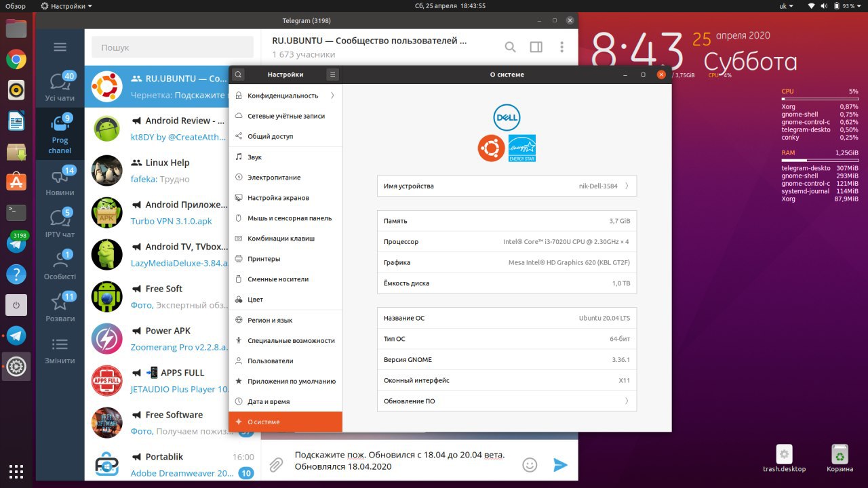This screenshot has height=488, width=868.
Task: Open Google Chrome from the dock
Action: coord(16,60)
